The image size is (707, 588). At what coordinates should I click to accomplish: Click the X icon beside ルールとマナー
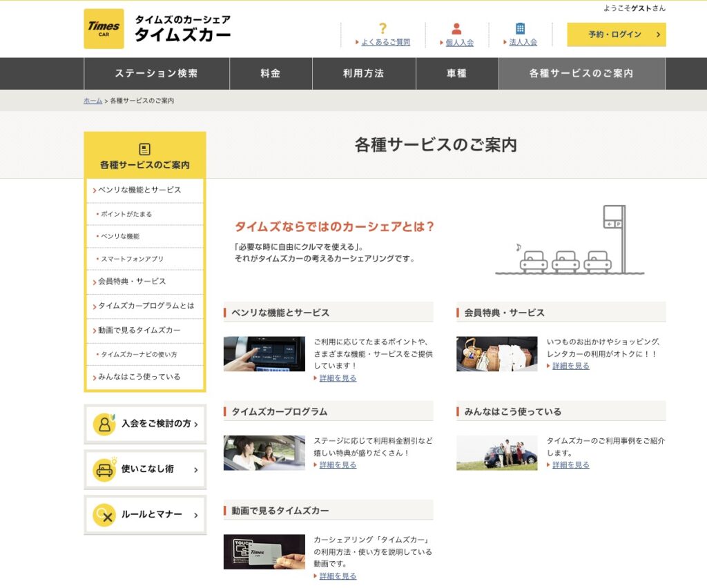click(x=104, y=515)
